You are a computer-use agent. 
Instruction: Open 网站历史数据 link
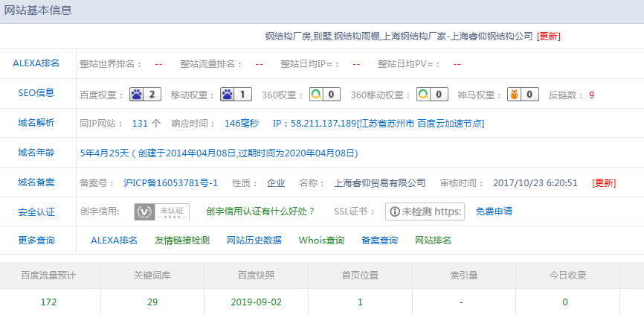[x=254, y=240]
